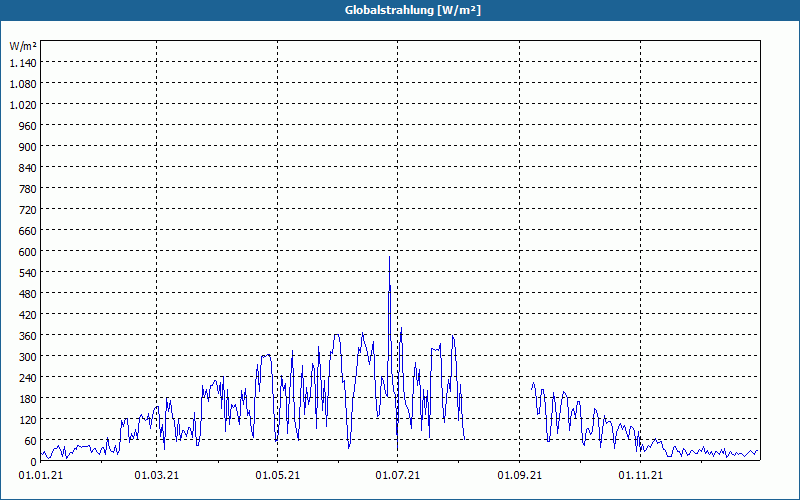
Task: Click the 240 y-axis label
Action: point(28,378)
